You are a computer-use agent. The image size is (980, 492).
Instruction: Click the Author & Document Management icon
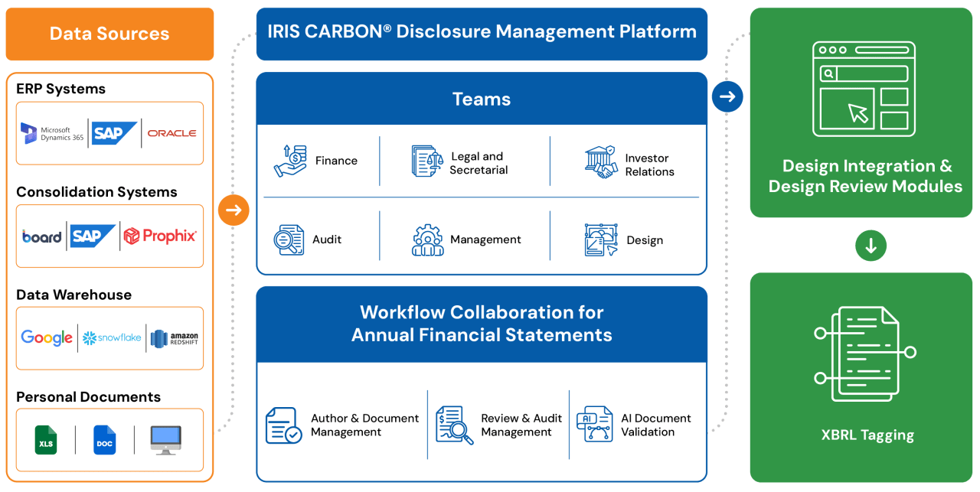pyautogui.click(x=283, y=425)
